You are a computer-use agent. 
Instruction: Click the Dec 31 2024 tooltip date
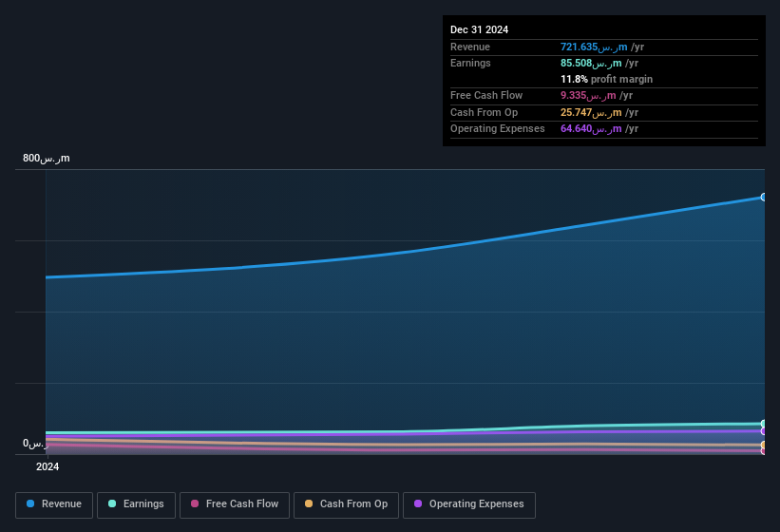479,29
